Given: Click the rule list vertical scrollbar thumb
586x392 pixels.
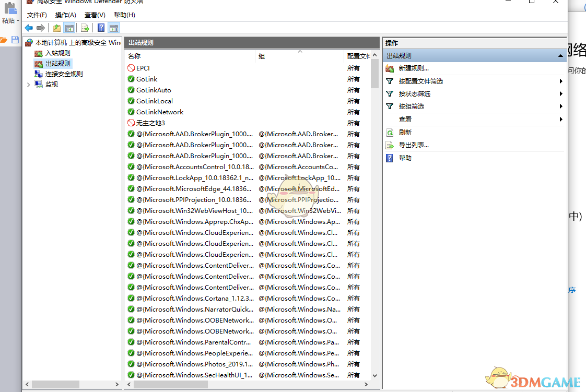Looking at the screenshot, I should coord(375,74).
